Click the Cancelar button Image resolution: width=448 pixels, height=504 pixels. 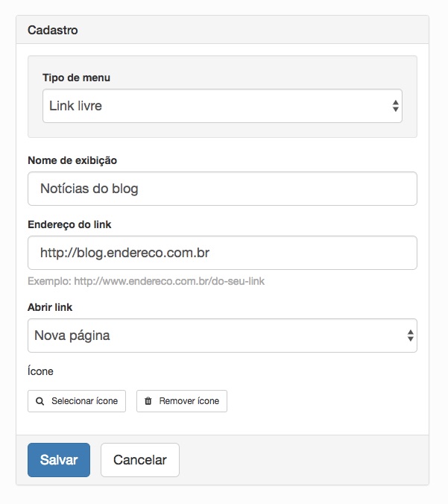(140, 460)
